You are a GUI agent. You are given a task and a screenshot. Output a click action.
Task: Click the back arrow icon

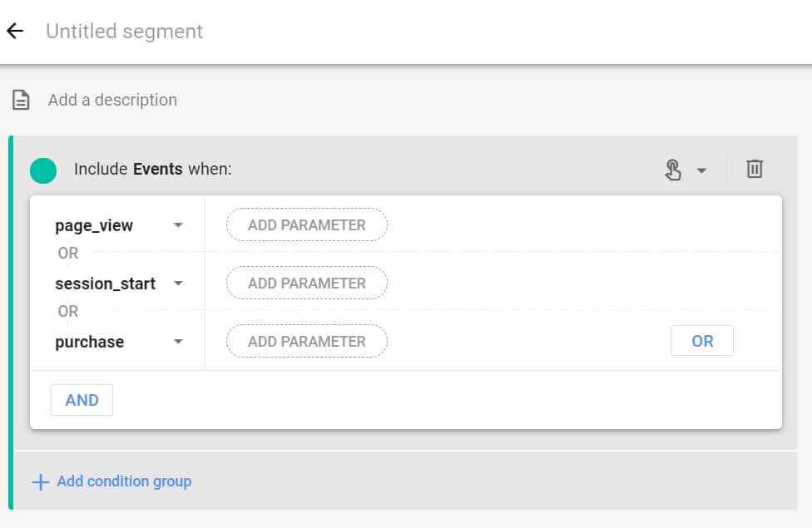(x=15, y=32)
